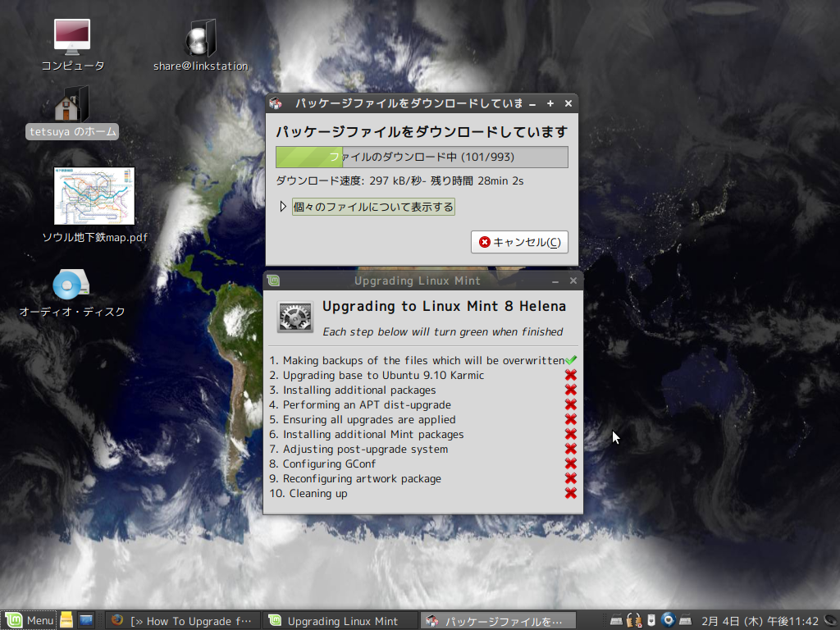Click red X beside Configuring GConf
Viewport: 840px width, 630px height.
(571, 463)
